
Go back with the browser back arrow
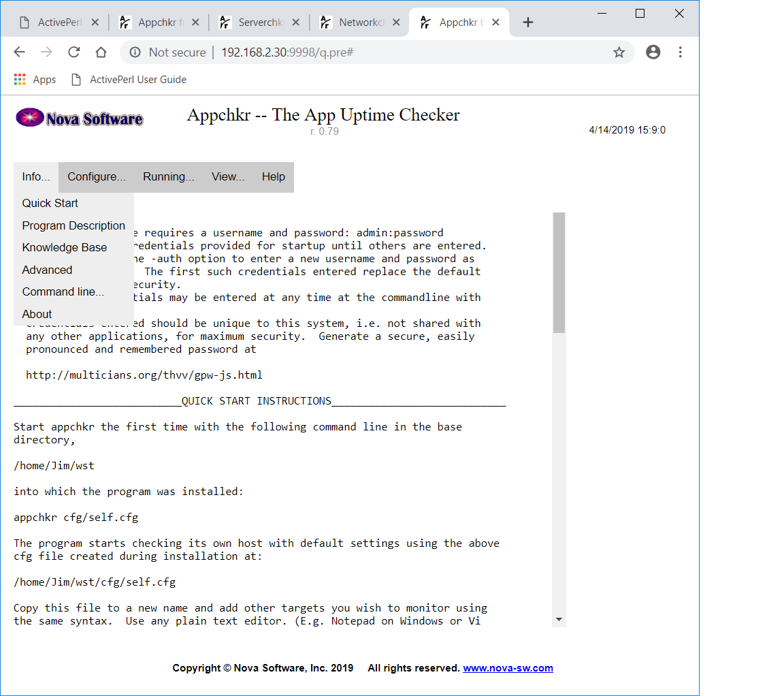pyautogui.click(x=20, y=52)
